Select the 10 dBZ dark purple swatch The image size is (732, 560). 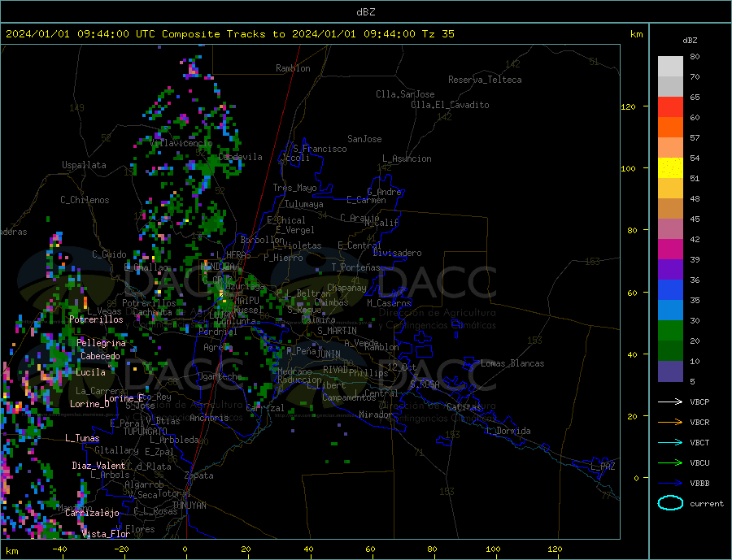click(670, 371)
